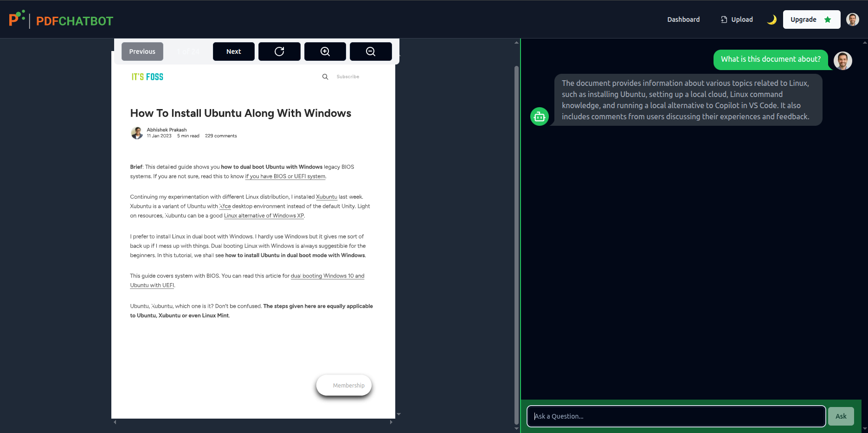Click the Upgrade button

click(811, 19)
